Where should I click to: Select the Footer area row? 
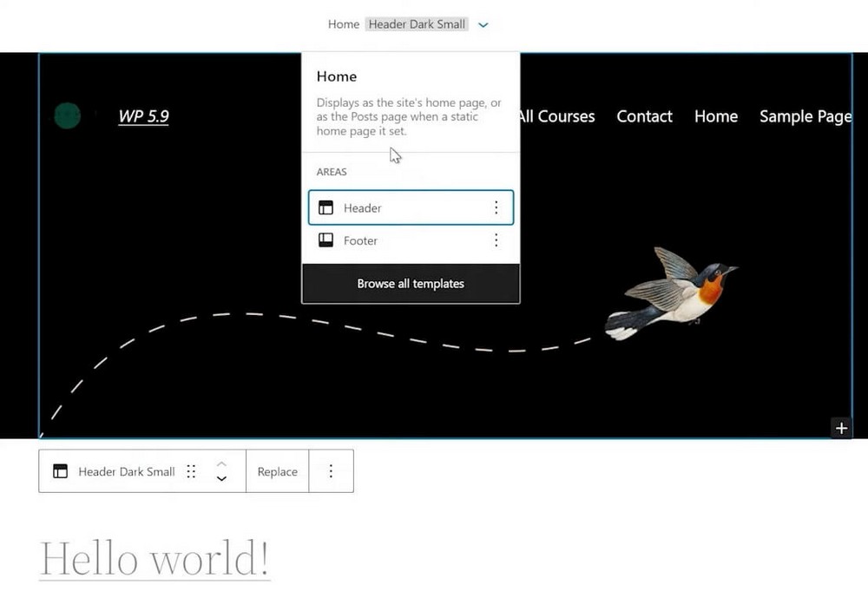click(411, 240)
